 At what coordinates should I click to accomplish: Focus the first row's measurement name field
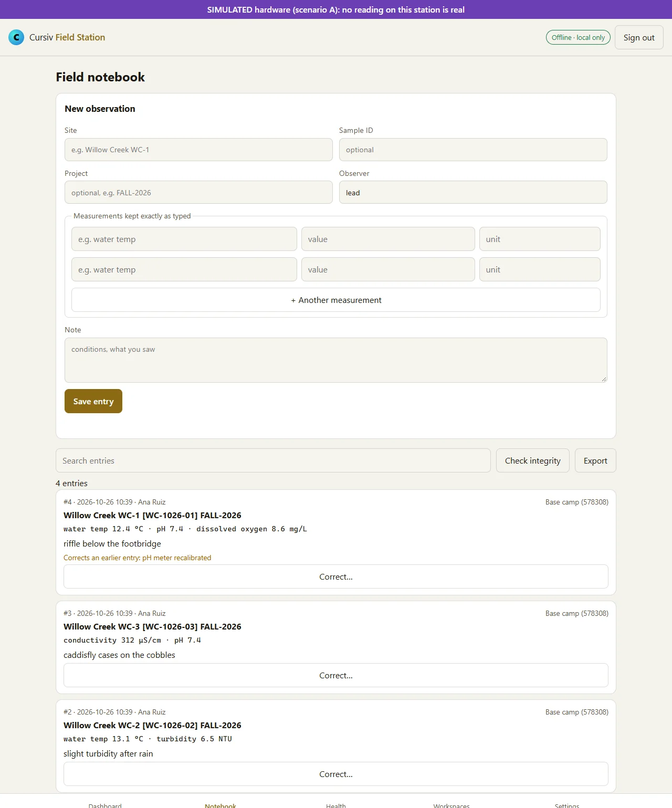tap(184, 239)
